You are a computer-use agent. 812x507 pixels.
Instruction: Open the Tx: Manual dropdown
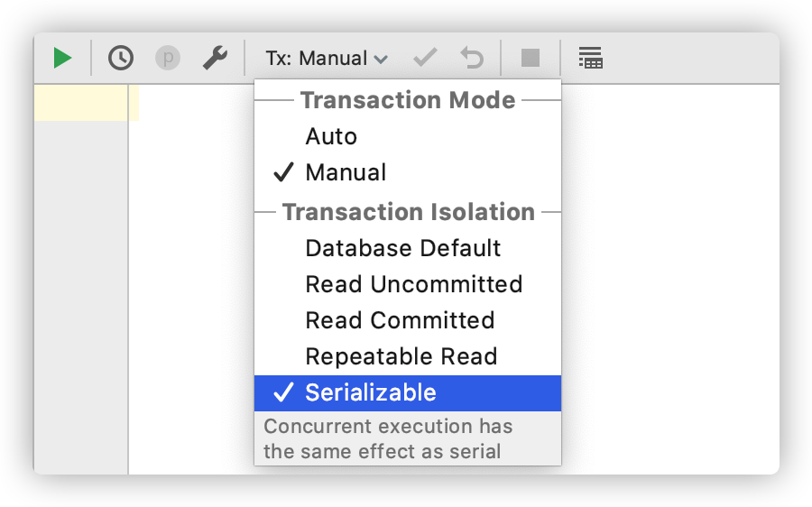[x=327, y=58]
